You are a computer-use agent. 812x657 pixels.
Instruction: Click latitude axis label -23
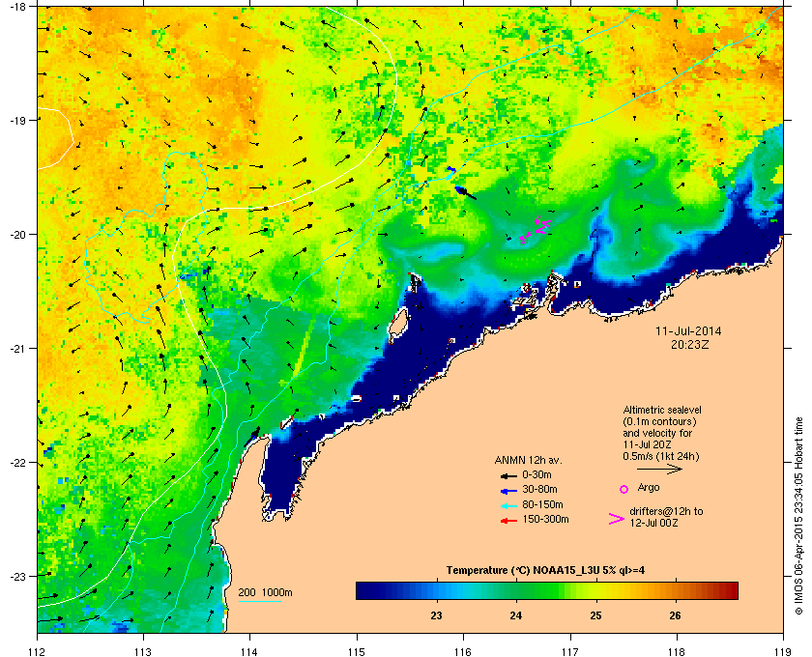tap(17, 576)
